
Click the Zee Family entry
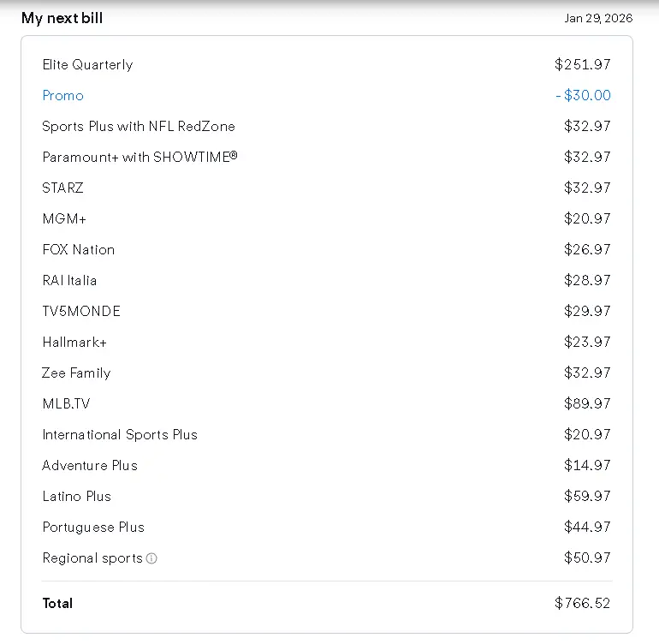coord(76,373)
